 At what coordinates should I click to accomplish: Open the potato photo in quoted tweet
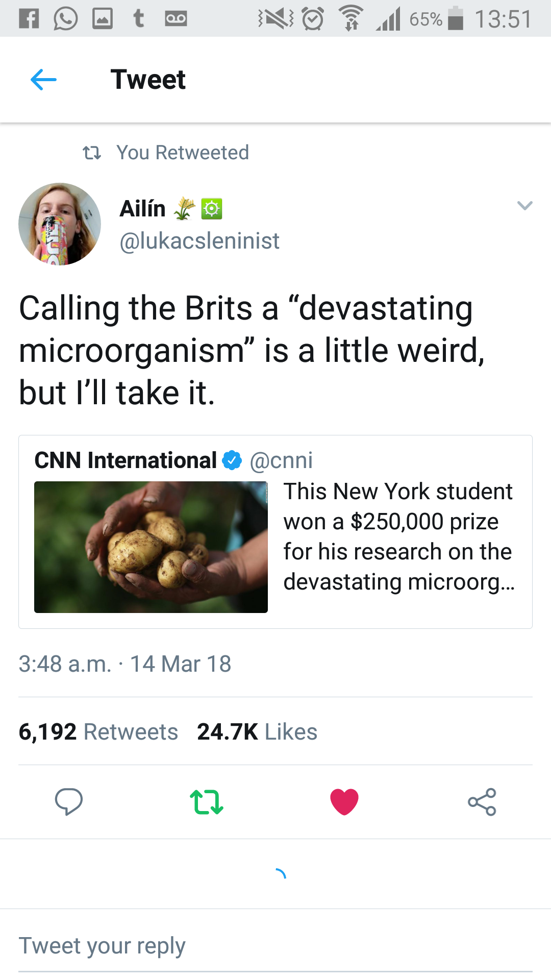[151, 547]
